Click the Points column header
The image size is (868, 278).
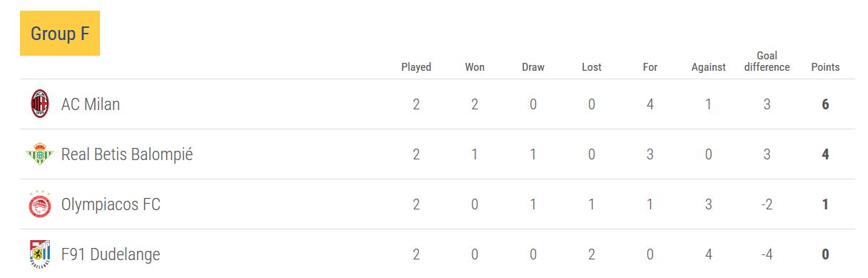826,67
